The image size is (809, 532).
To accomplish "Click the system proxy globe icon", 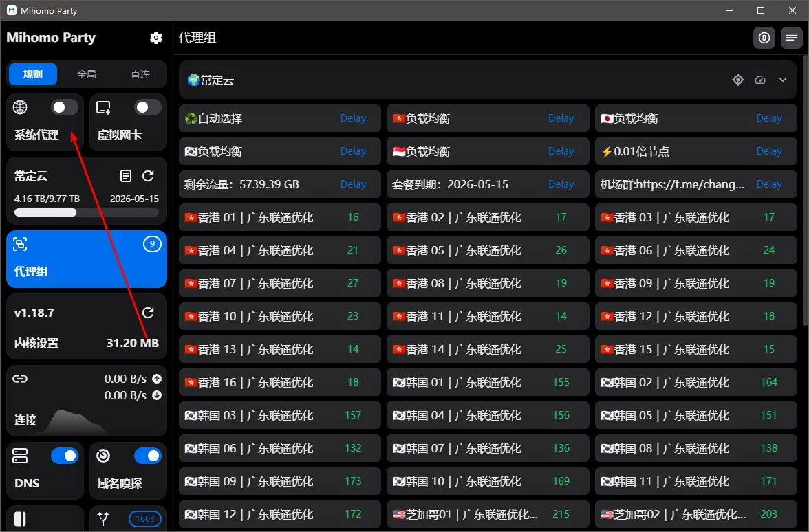I will [x=20, y=107].
